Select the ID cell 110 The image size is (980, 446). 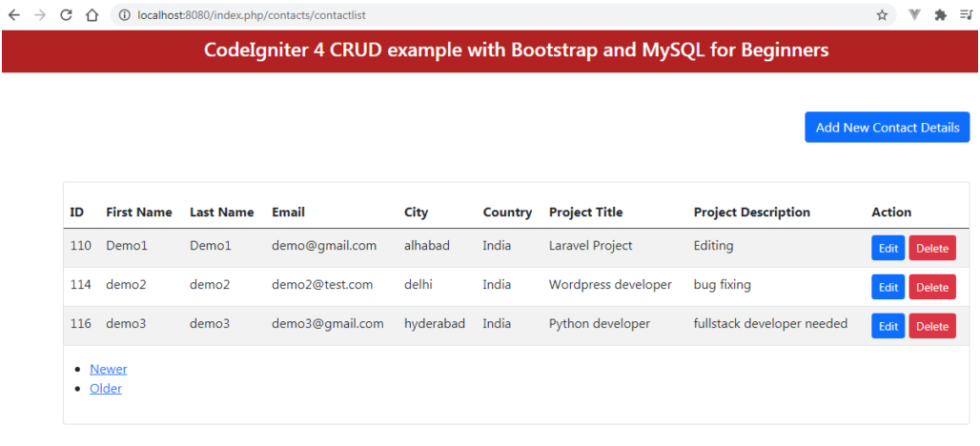81,245
